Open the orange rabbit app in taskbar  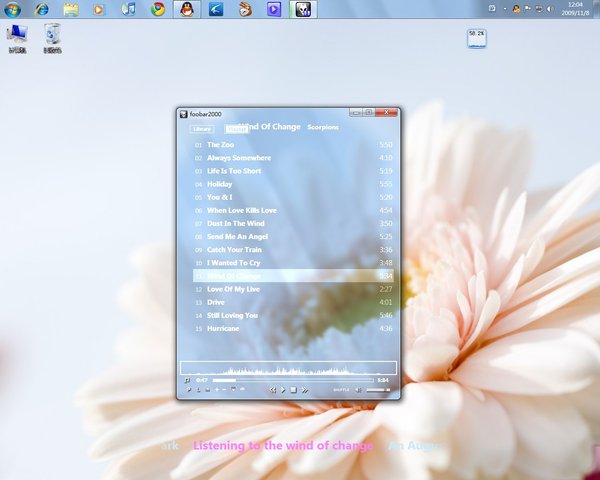(x=245, y=9)
